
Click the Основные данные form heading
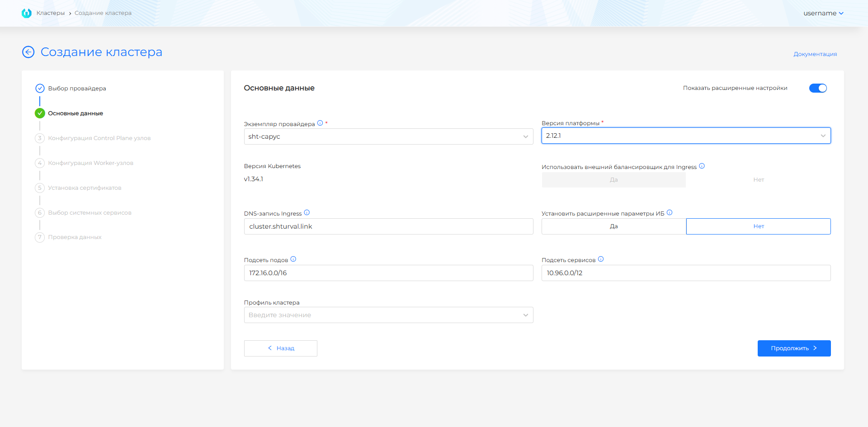tap(279, 88)
